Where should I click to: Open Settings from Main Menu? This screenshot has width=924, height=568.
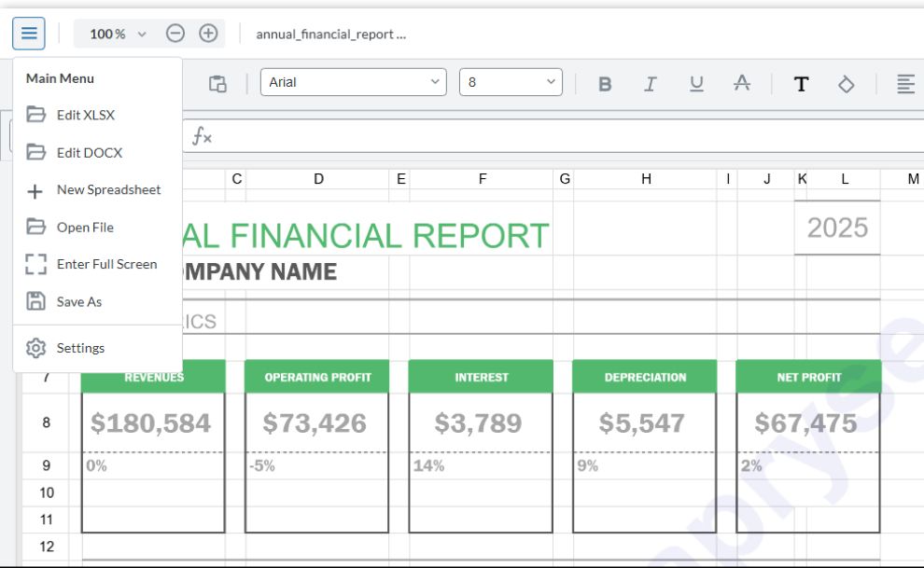97,348
